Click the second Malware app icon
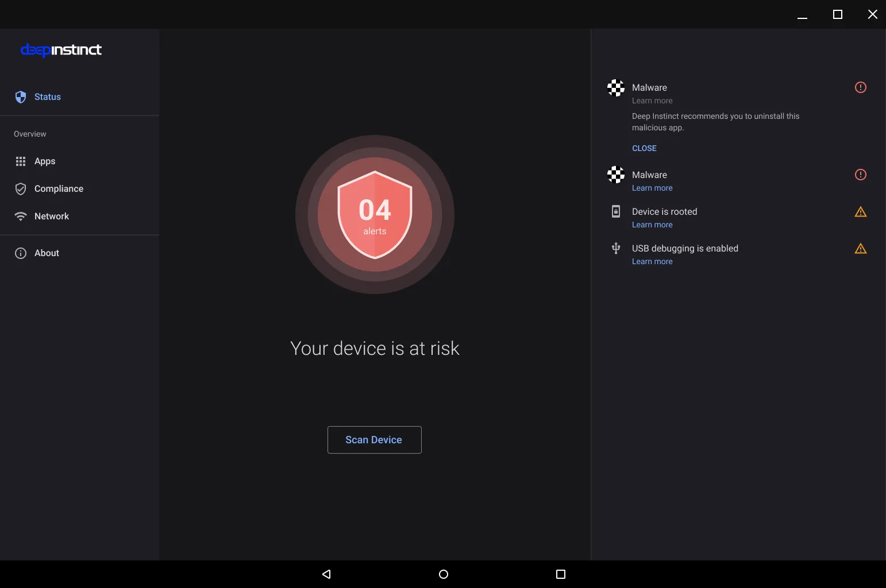The width and height of the screenshot is (886, 588). click(x=616, y=175)
